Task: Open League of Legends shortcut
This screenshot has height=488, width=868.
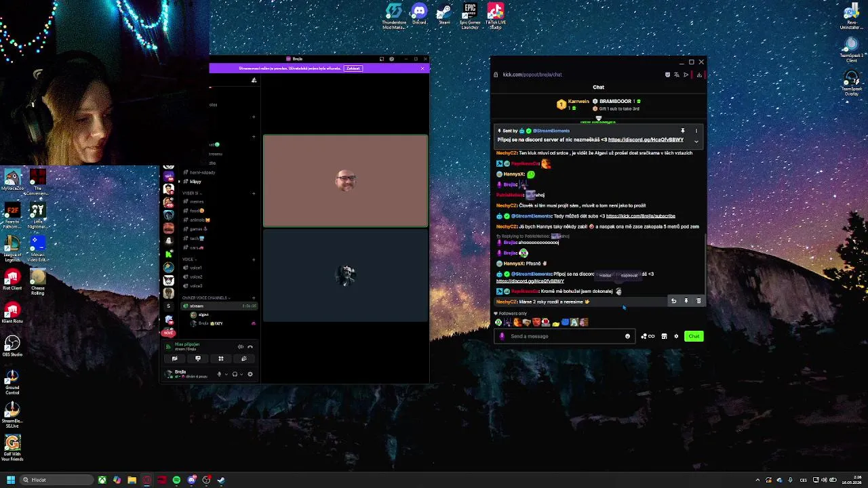Action: click(12, 247)
